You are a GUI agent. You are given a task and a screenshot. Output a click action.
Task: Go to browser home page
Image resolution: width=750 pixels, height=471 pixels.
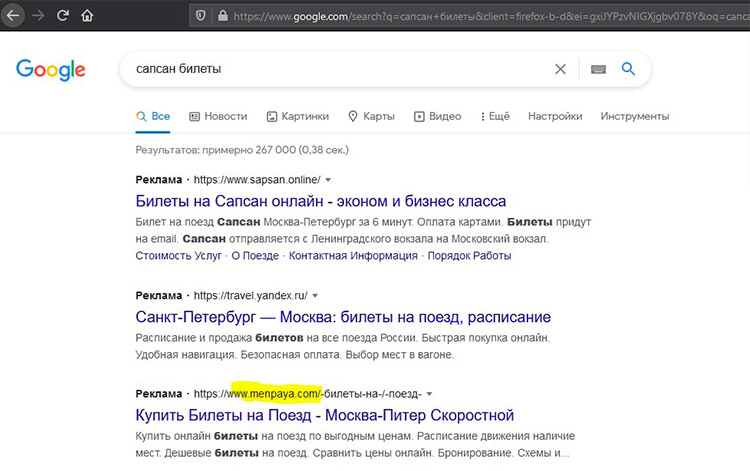pyautogui.click(x=87, y=15)
